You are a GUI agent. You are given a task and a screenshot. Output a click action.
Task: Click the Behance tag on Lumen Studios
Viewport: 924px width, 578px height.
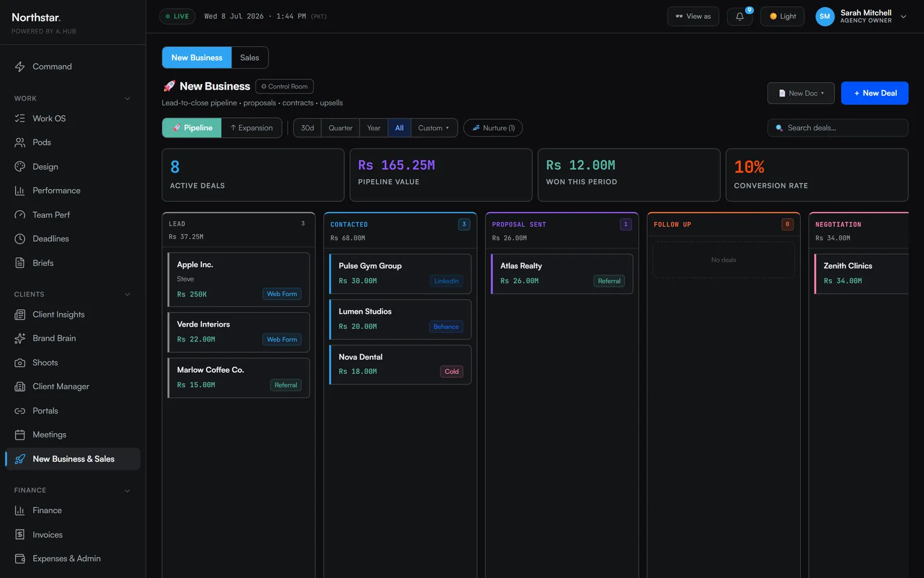point(446,327)
